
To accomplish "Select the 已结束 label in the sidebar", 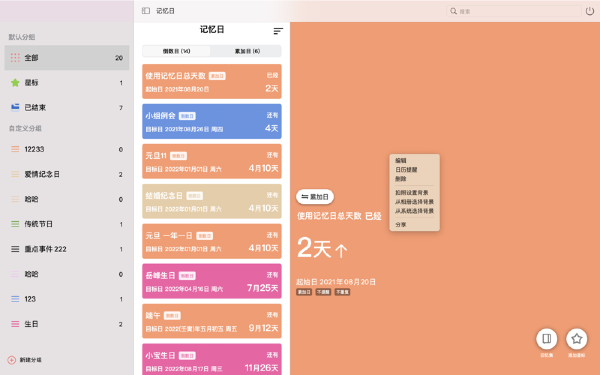I will pos(35,108).
